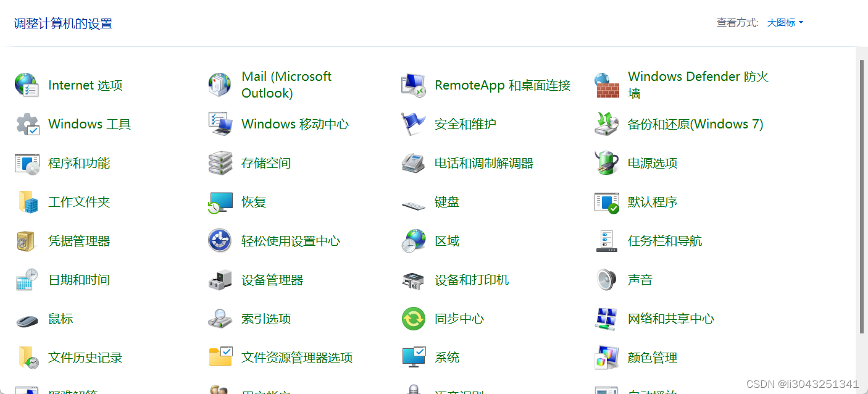Viewport: 868px width, 394px height.
Task: Click the 鼠标 text link
Action: [x=61, y=319]
